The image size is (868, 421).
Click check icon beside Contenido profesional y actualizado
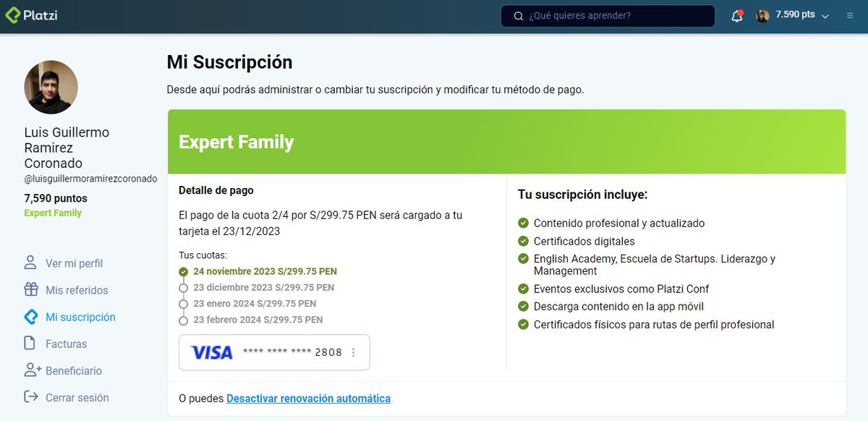(524, 224)
